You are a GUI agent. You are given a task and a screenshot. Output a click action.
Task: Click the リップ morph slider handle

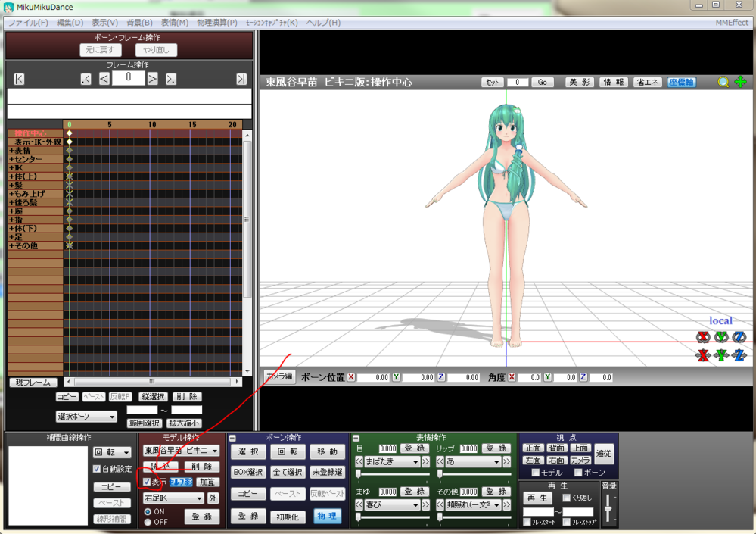pos(440,474)
